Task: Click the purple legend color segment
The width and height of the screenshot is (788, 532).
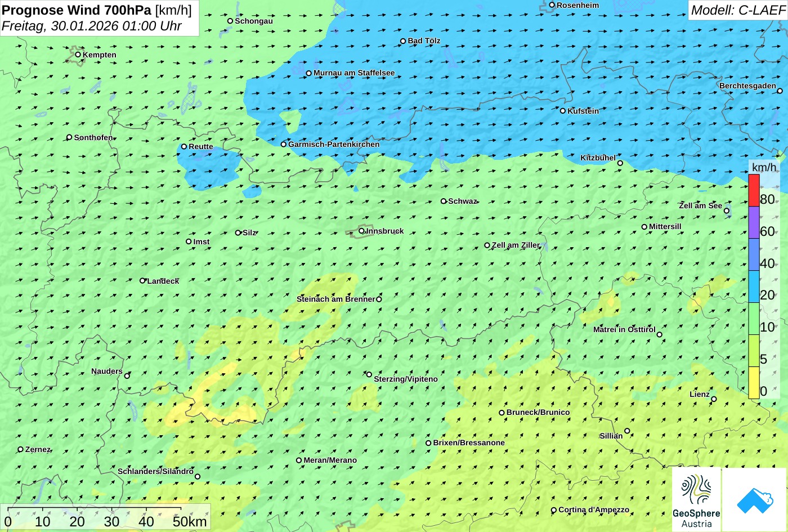Action: (x=754, y=222)
